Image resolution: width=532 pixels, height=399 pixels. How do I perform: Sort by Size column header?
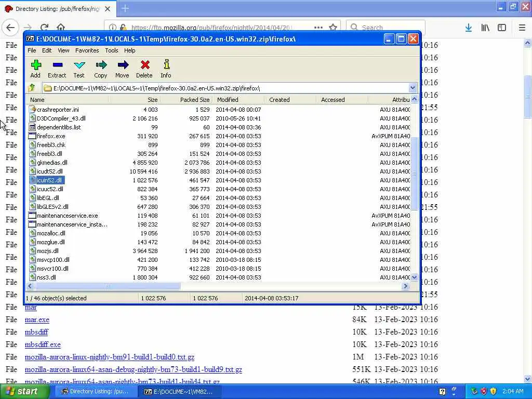pos(135,100)
